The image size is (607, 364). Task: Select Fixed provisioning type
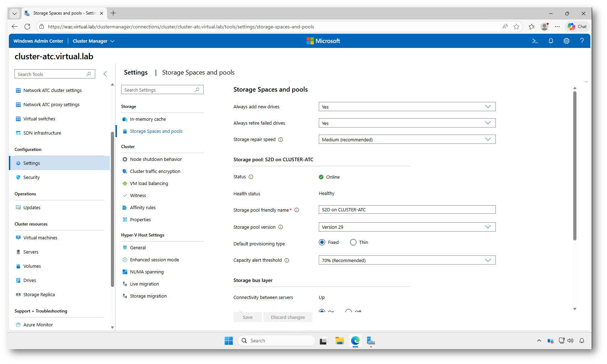click(322, 242)
